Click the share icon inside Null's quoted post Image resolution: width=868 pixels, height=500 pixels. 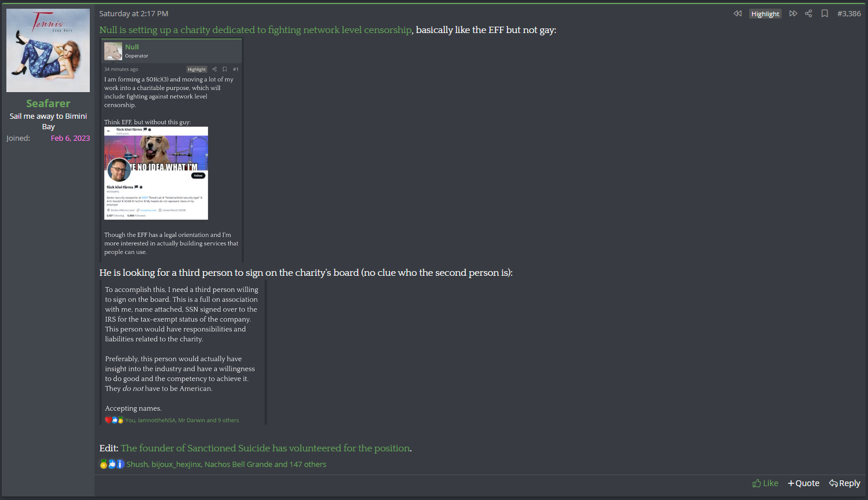coord(214,69)
